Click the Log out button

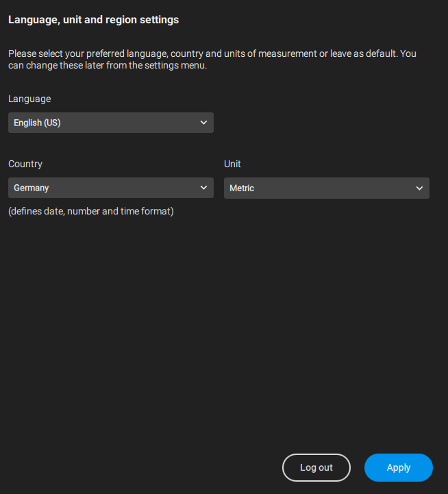coord(316,467)
